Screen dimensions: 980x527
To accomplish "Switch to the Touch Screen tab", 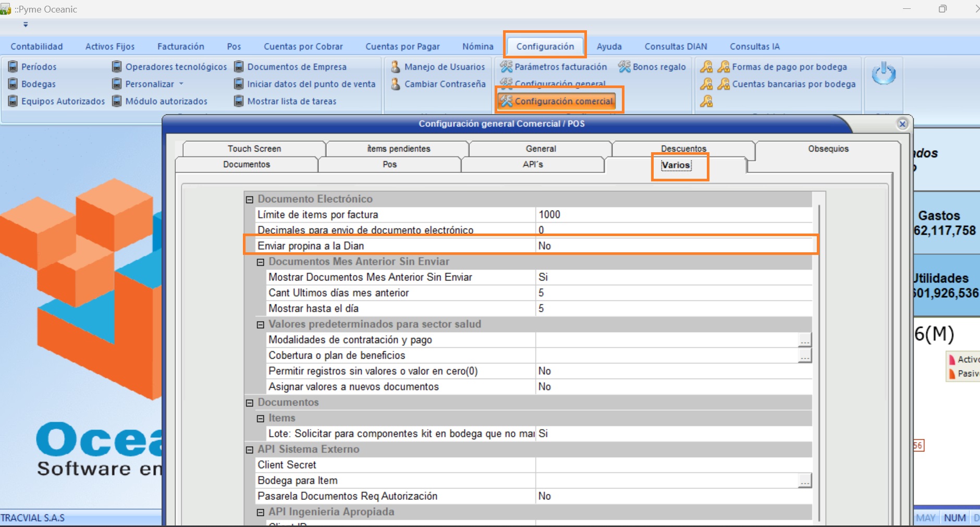I will [x=254, y=149].
